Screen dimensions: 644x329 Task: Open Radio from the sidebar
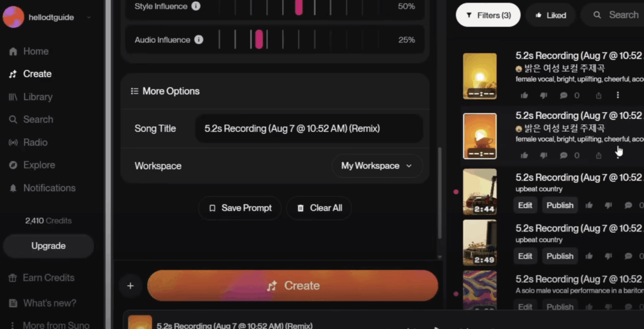click(35, 142)
